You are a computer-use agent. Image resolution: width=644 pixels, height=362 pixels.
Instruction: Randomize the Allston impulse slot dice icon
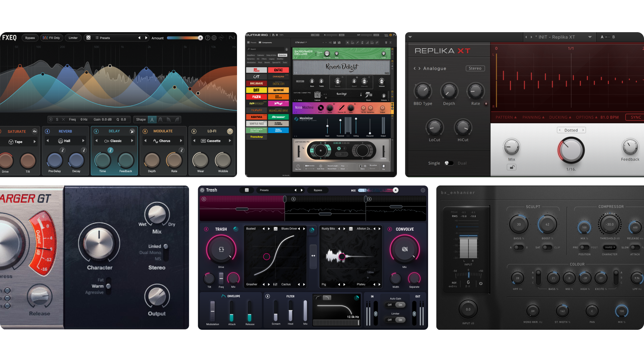pyautogui.click(x=351, y=229)
